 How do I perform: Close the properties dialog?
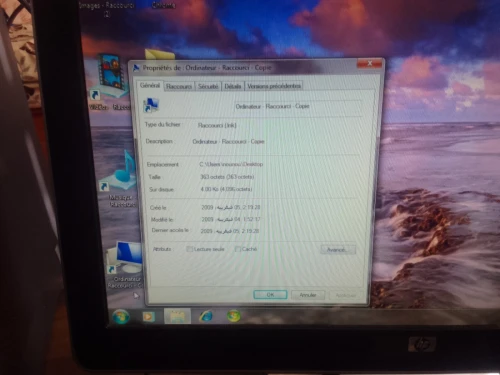pos(370,63)
